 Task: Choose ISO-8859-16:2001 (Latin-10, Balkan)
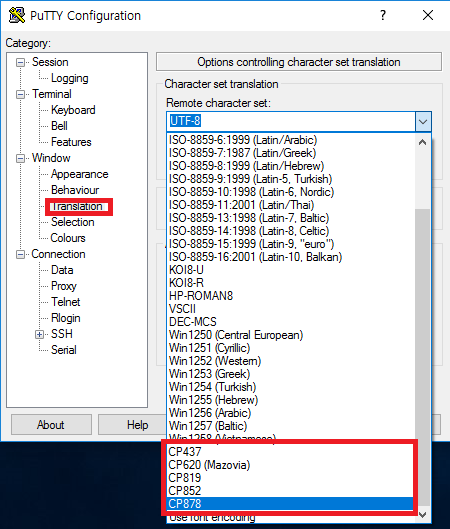291,257
